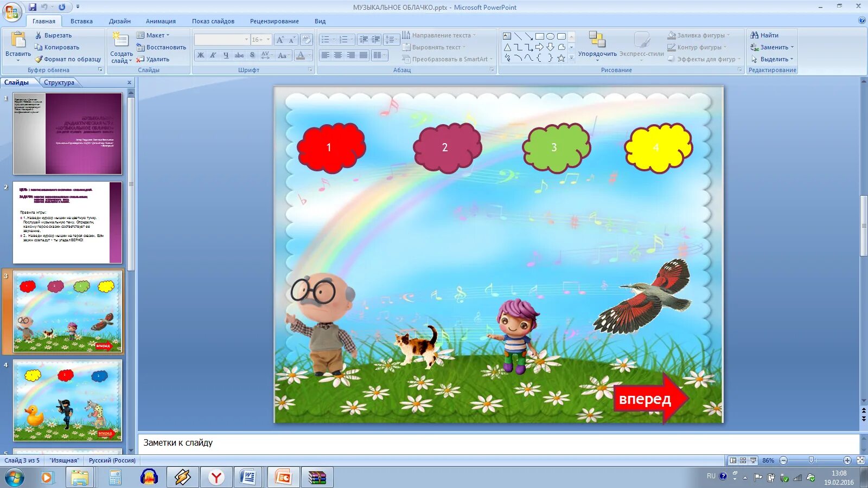Toggle italic К formatting
The height and width of the screenshot is (488, 868).
tap(213, 55)
